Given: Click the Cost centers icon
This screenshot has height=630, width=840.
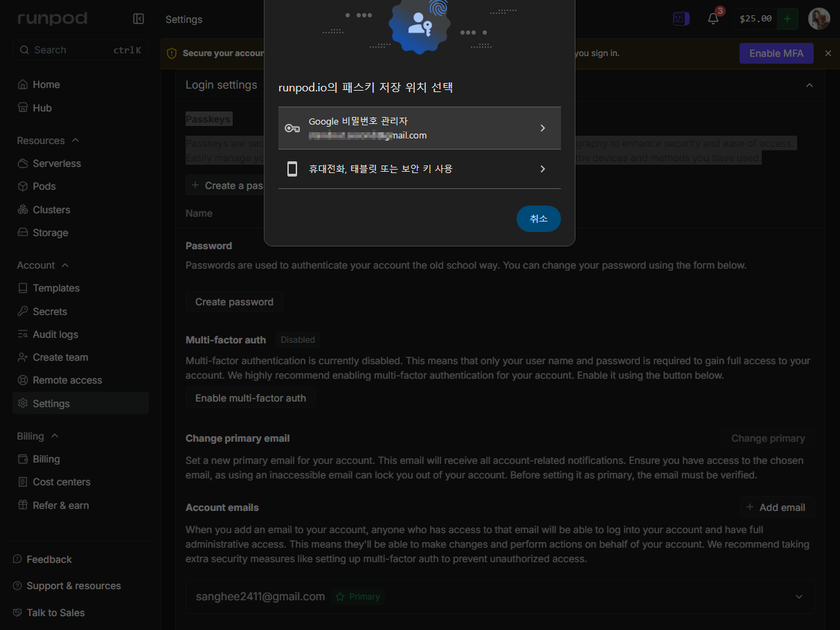Looking at the screenshot, I should pos(23,482).
